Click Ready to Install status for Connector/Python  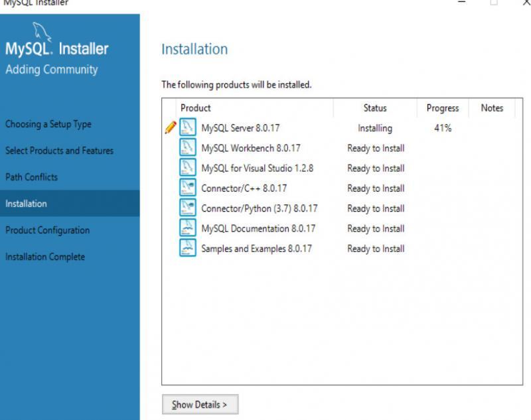point(376,208)
